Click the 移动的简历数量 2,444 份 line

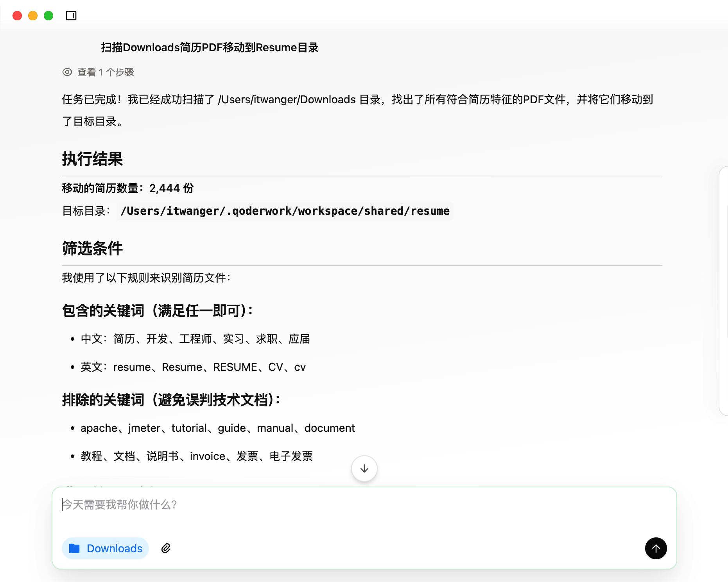pos(128,188)
